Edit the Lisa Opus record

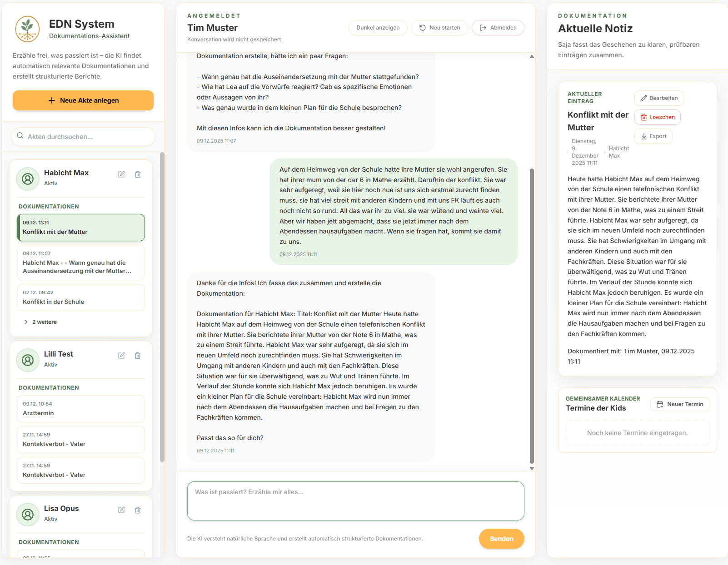121,510
